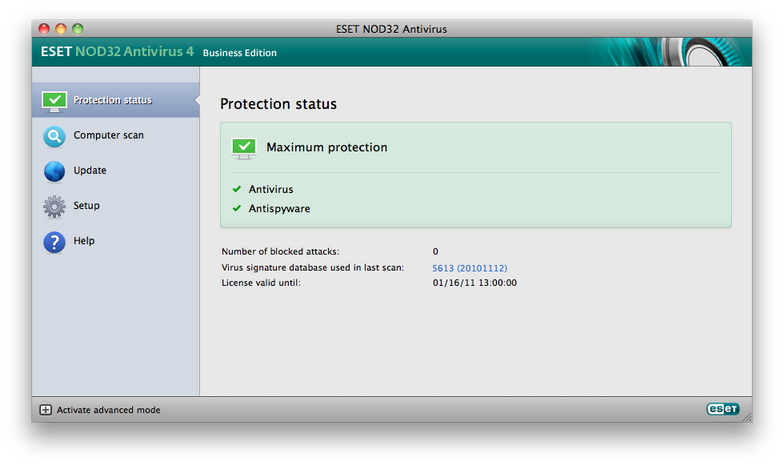Click the eye graphic in header banner

704,52
